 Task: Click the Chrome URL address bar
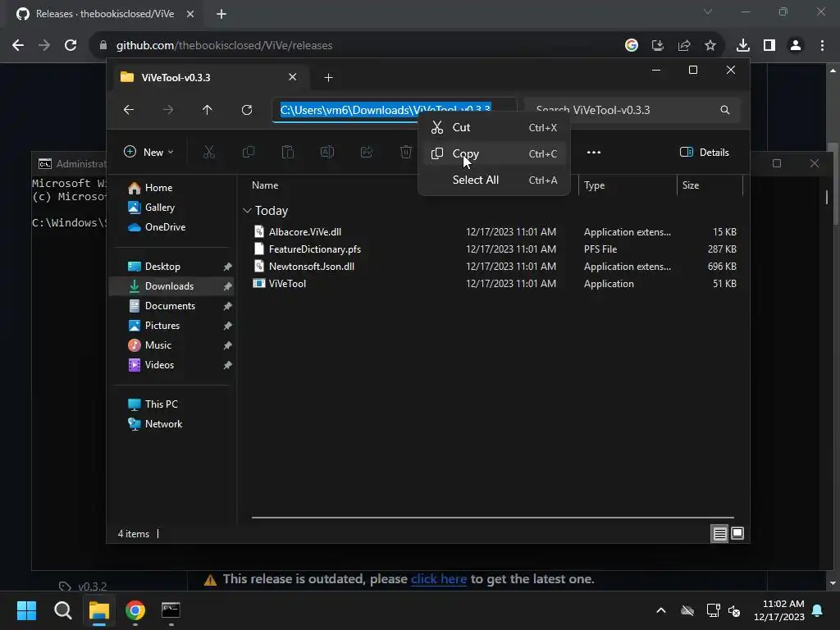[354, 46]
